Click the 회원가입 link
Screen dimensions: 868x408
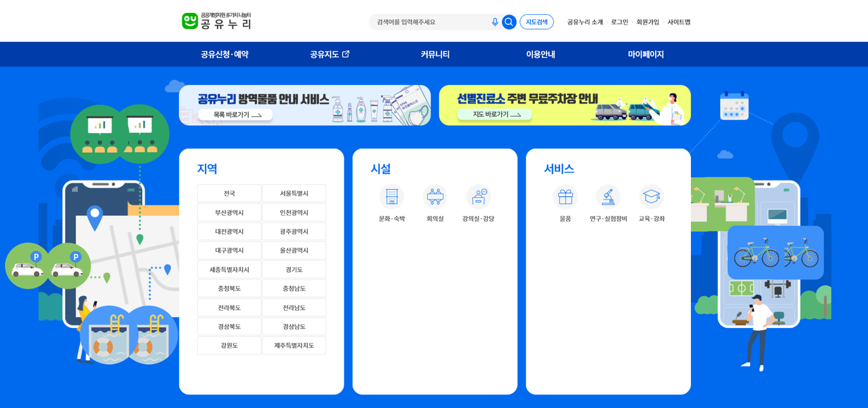pyautogui.click(x=648, y=22)
